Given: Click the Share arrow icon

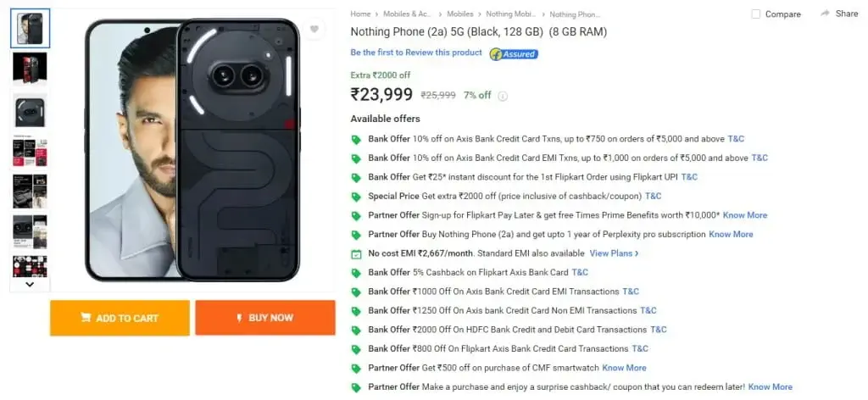Looking at the screenshot, I should [x=826, y=14].
